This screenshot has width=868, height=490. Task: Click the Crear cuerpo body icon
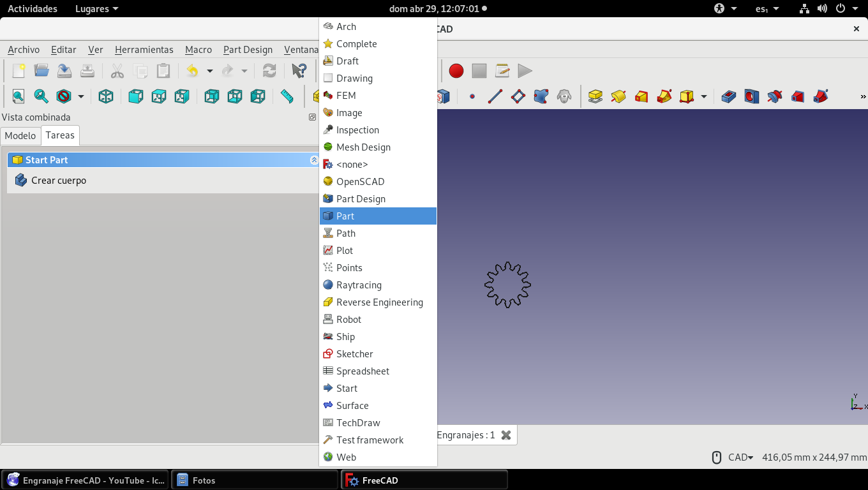pyautogui.click(x=21, y=180)
